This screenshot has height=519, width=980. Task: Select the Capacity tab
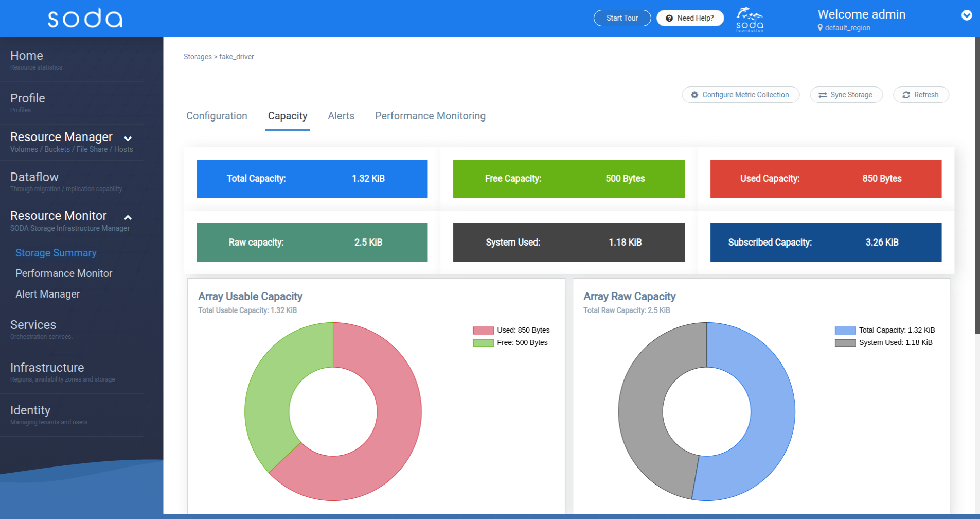point(288,116)
